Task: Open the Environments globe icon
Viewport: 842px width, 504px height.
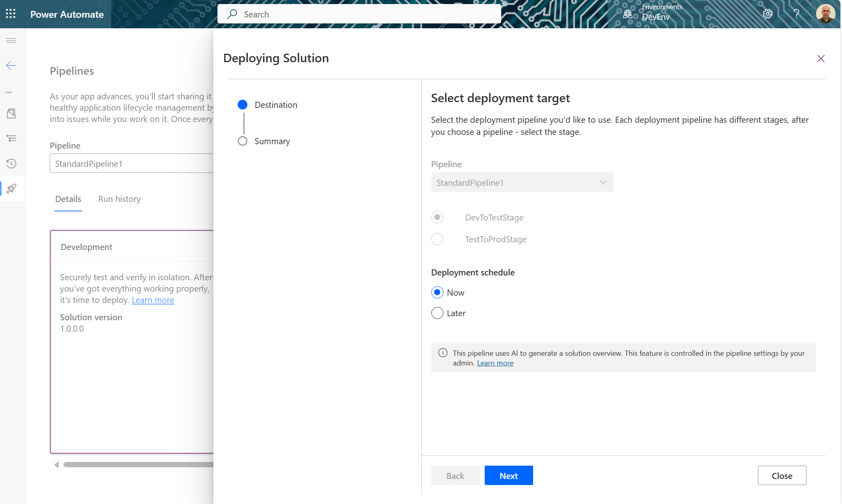Action: coord(627,14)
